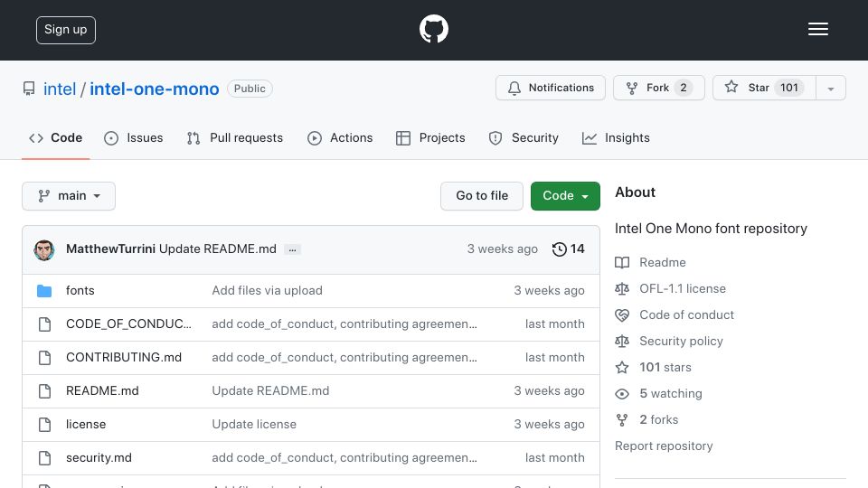Click the Report repository link
The image size is (868, 488).
[664, 446]
